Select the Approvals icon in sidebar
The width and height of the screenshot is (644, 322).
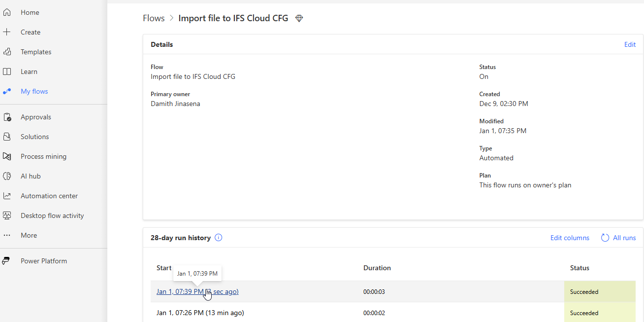pyautogui.click(x=7, y=117)
